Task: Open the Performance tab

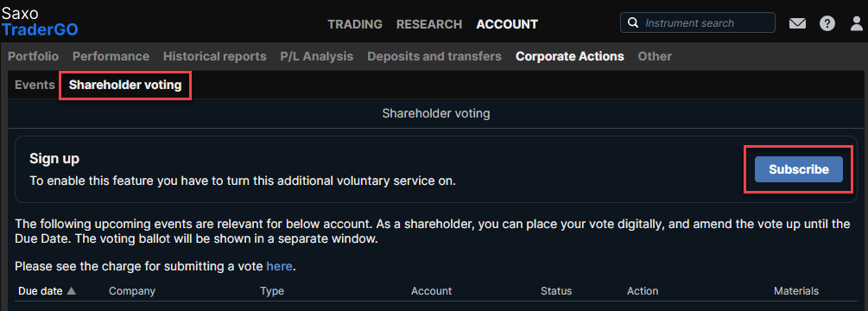Action: [x=111, y=56]
